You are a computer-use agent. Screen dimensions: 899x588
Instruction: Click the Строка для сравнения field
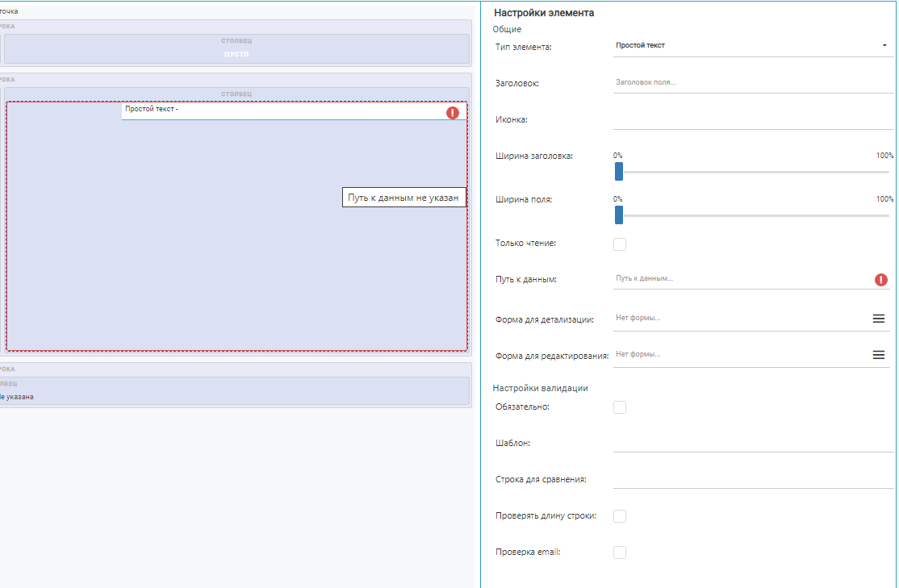point(751,479)
